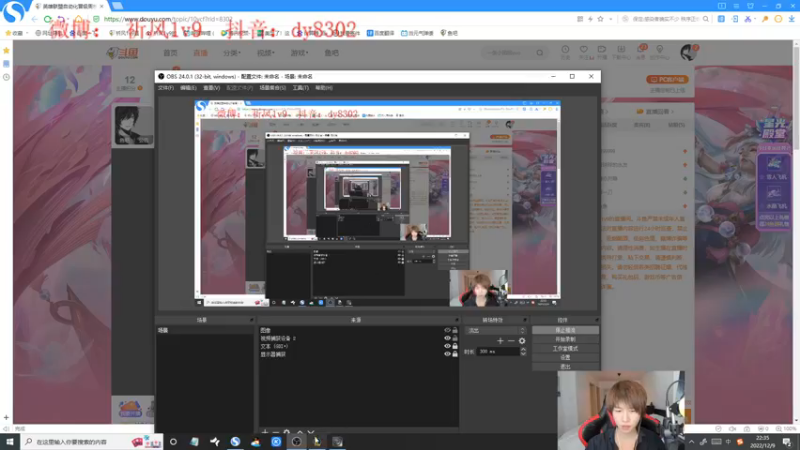800x450 pixels.
Task: Click the transition duration 300 ms field
Action: [498, 352]
